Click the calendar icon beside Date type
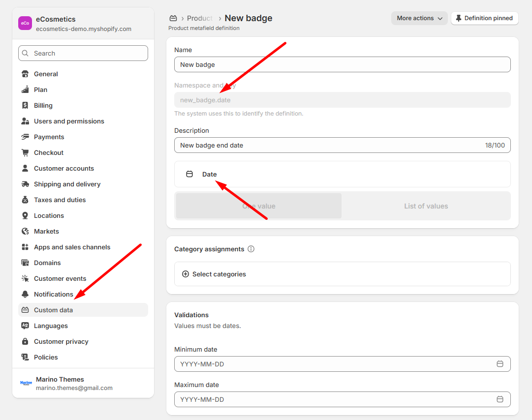Image resolution: width=532 pixels, height=420 pixels. [189, 174]
